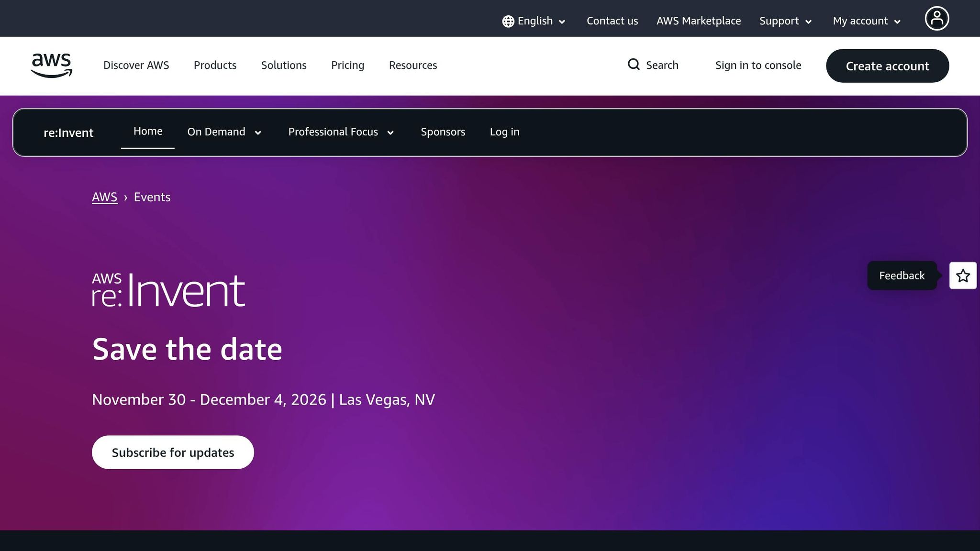980x551 pixels.
Task: Open the AWS breadcrumb link
Action: click(x=104, y=197)
